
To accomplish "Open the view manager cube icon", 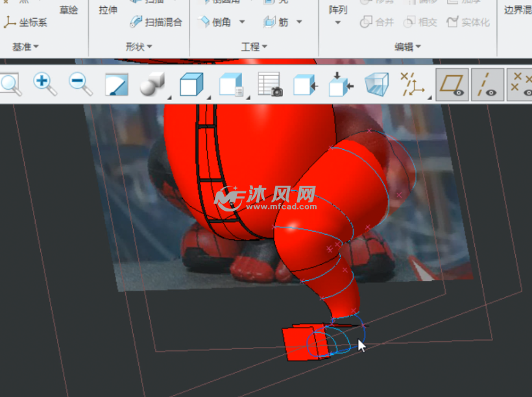I will tap(231, 84).
